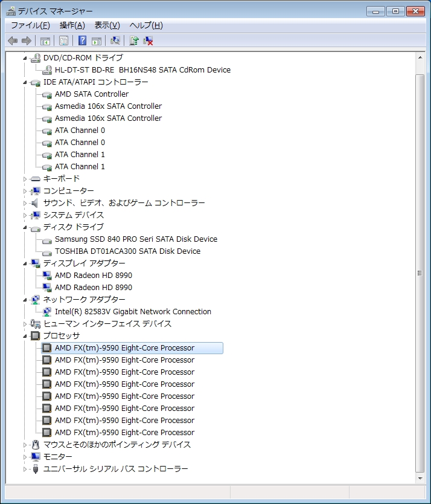
Task: Click the ユニバーサル シリアル バス USB plug icon
Action: pyautogui.click(x=36, y=469)
